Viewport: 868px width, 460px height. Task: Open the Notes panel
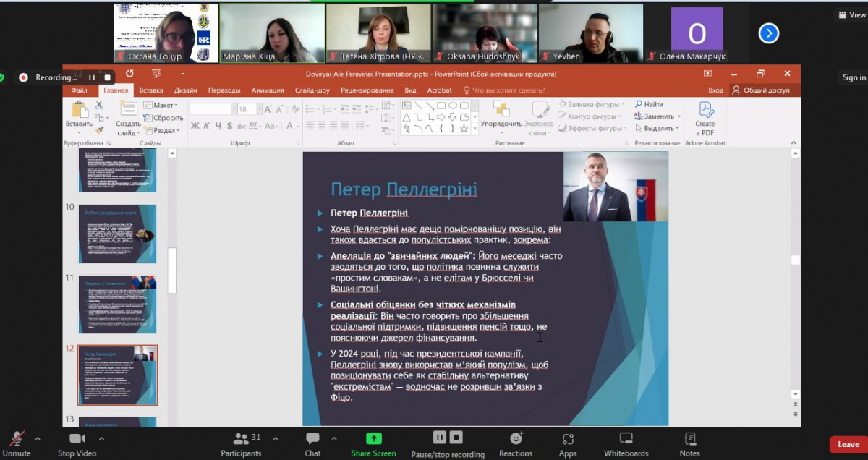[x=689, y=442]
